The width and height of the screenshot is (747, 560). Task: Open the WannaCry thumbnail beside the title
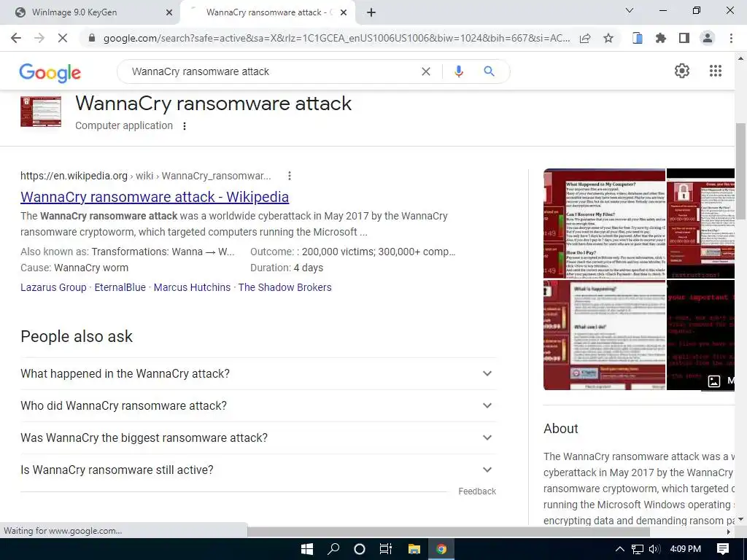click(41, 112)
